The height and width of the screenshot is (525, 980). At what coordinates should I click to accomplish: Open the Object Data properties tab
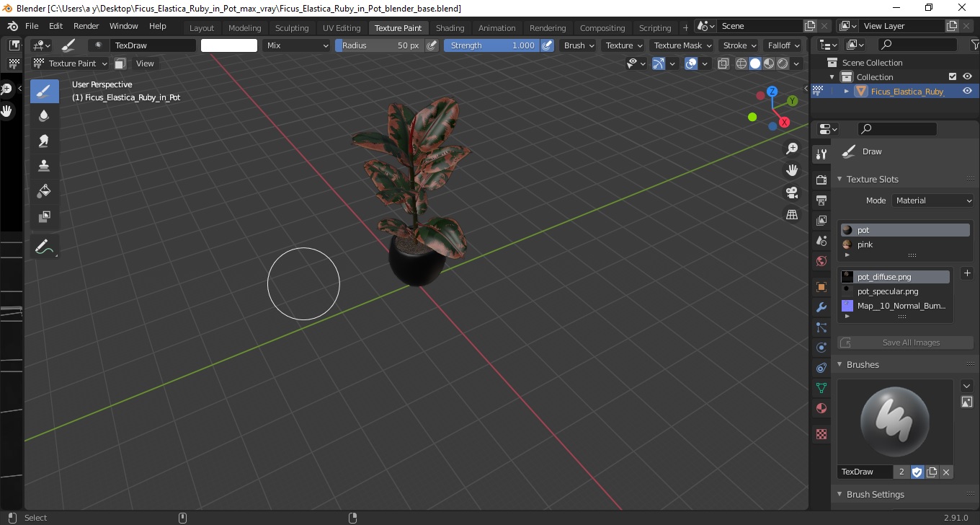pos(821,388)
